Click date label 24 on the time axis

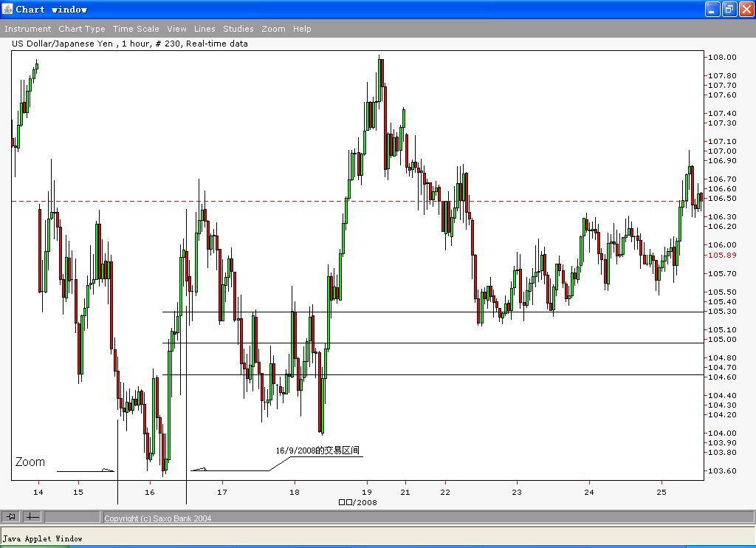(589, 492)
